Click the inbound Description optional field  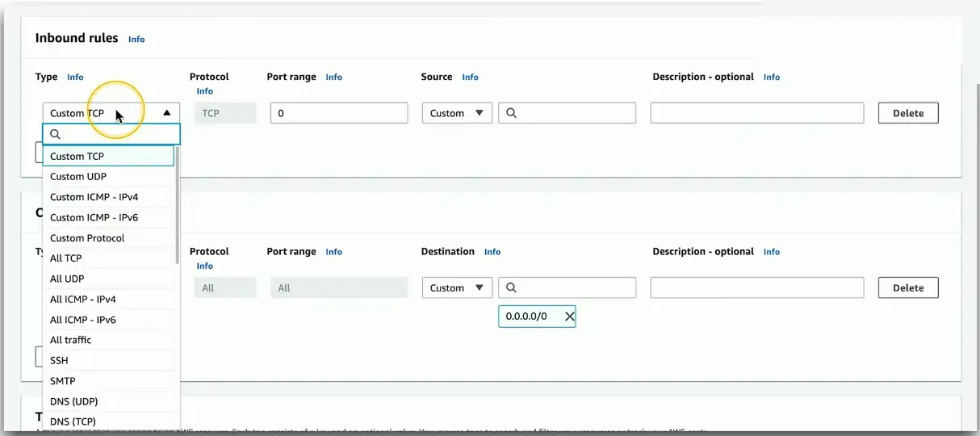click(x=756, y=113)
